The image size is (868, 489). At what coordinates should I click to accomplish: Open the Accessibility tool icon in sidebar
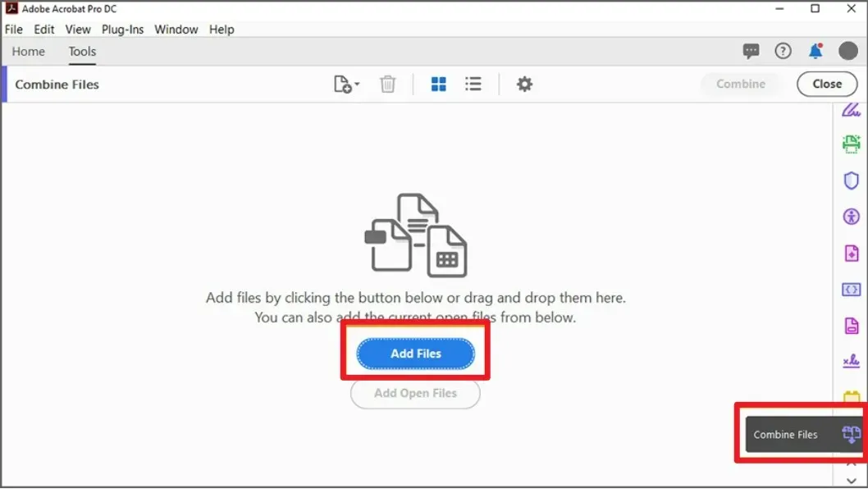tap(850, 217)
